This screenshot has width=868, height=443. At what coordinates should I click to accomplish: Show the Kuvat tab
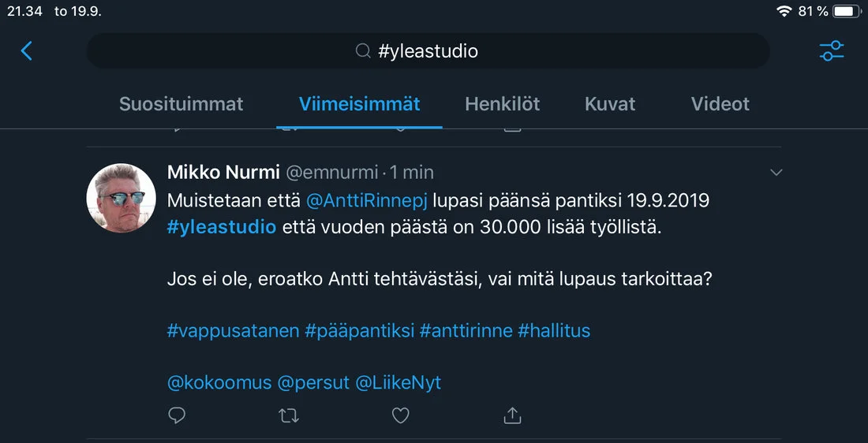[610, 104]
